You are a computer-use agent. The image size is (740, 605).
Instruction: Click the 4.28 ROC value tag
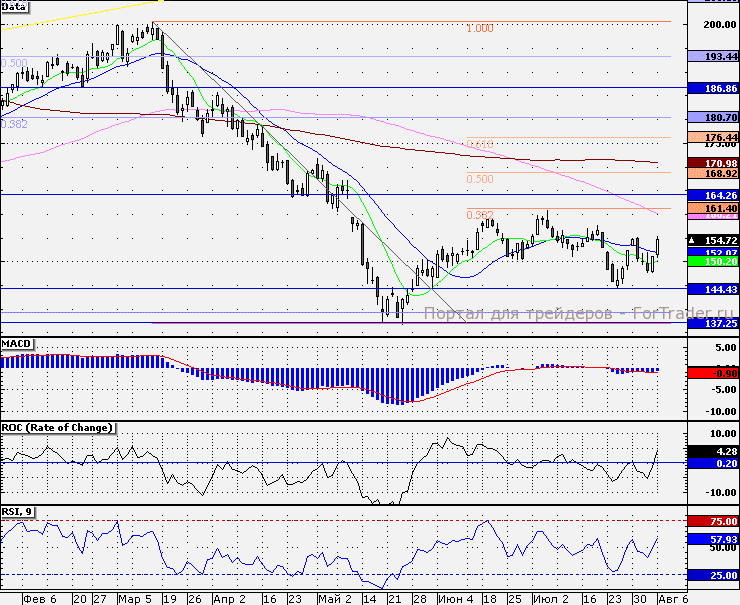(x=720, y=451)
